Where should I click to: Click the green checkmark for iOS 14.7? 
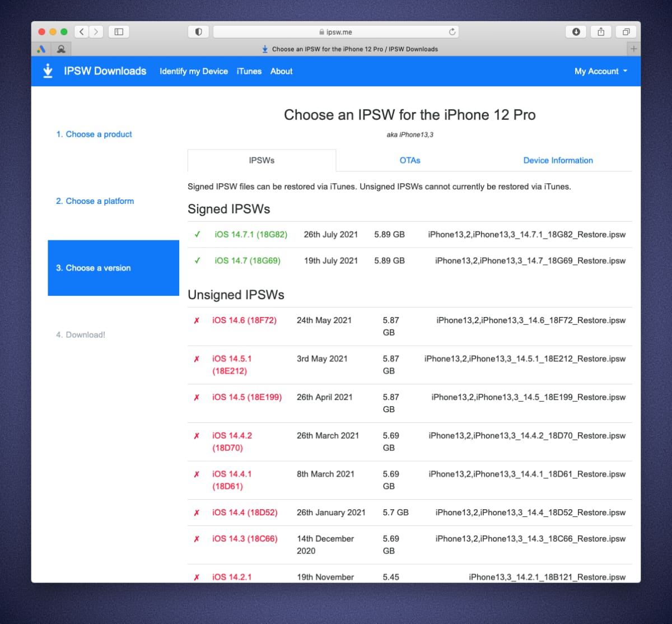pos(197,260)
